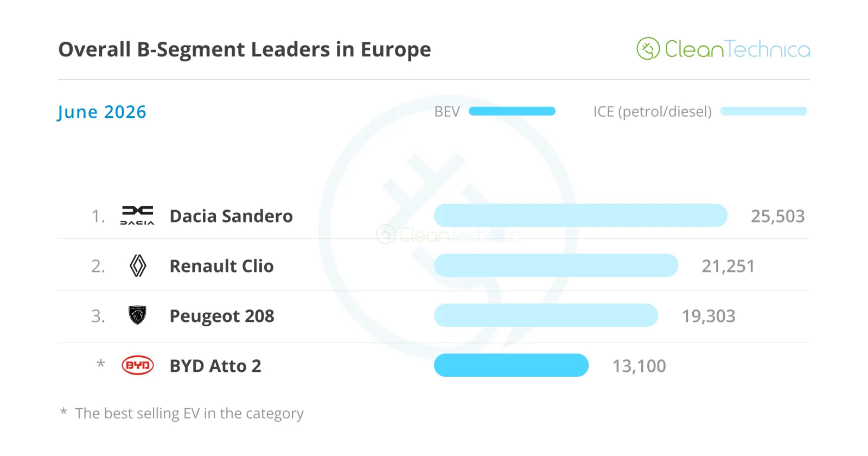Click the Dacia brand logo

(137, 216)
